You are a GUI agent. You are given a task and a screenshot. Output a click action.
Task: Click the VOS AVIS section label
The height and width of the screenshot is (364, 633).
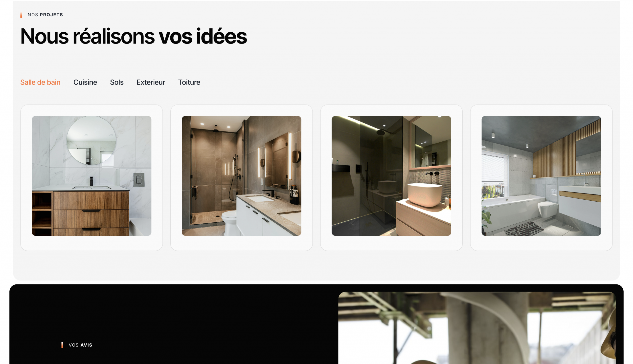pyautogui.click(x=81, y=345)
